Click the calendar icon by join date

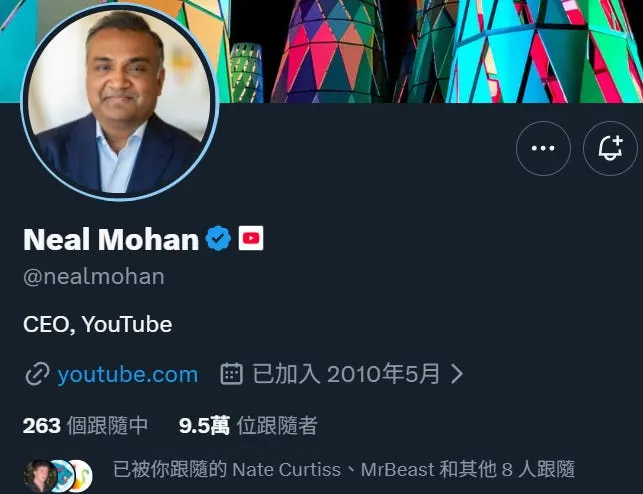tap(232, 374)
